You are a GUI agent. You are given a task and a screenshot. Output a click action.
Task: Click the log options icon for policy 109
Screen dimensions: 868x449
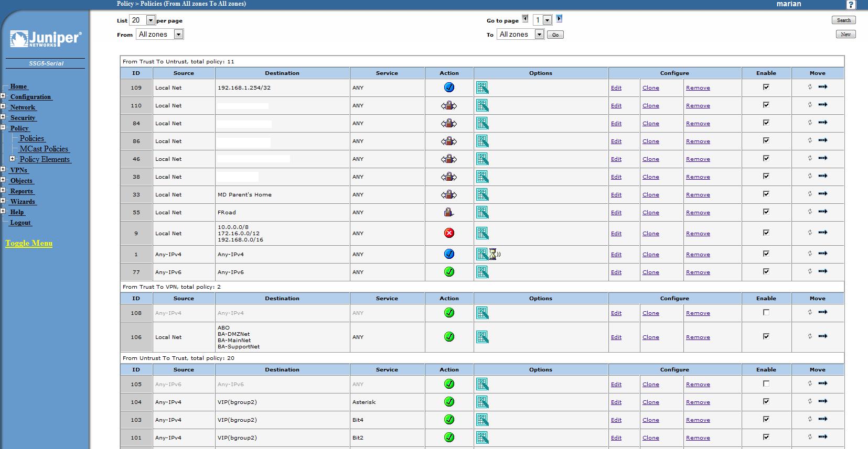tap(483, 87)
